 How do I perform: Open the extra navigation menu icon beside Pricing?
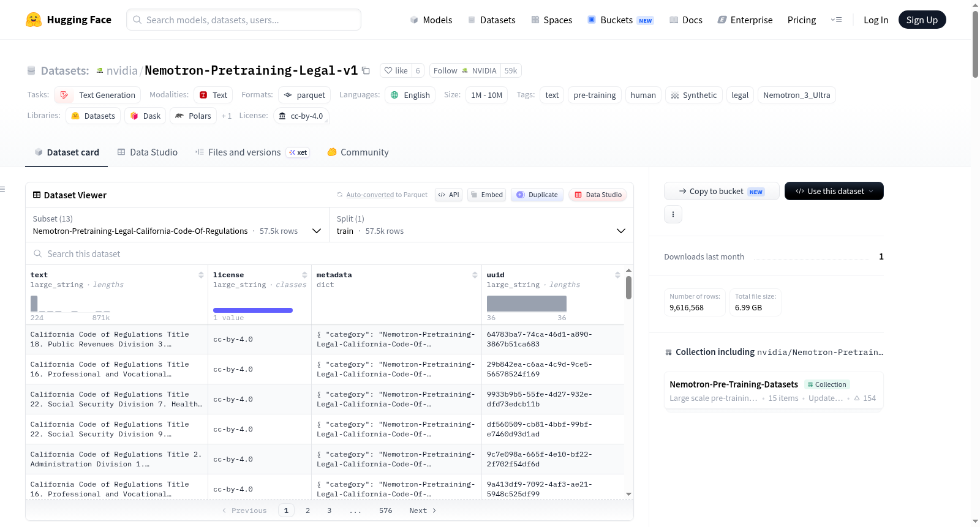click(x=836, y=20)
